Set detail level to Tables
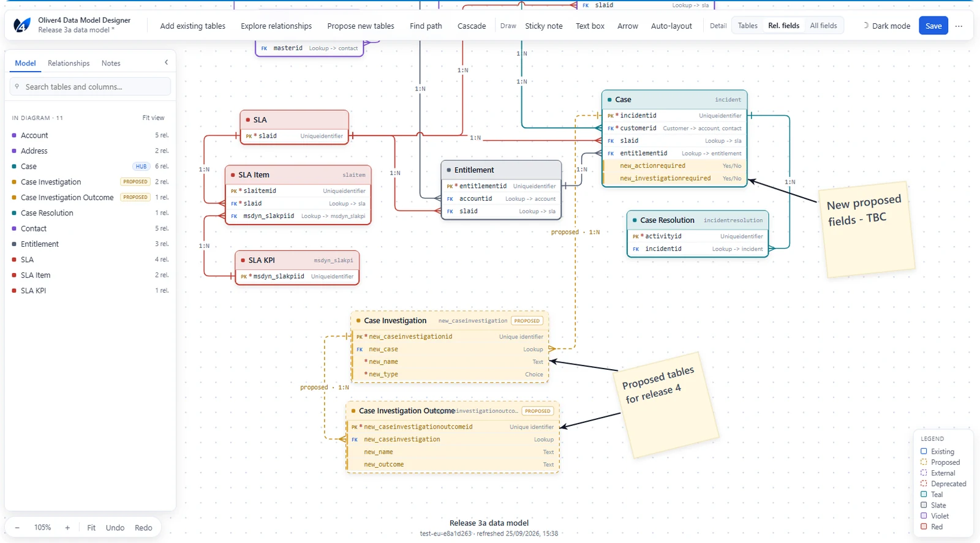Screen dimensions: 980x543 coord(747,26)
